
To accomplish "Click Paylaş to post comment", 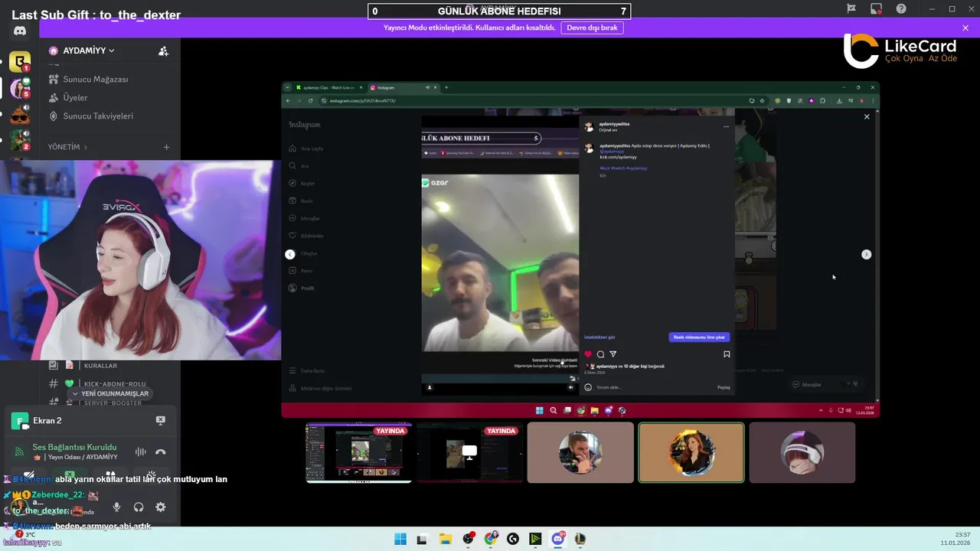I will (x=724, y=387).
